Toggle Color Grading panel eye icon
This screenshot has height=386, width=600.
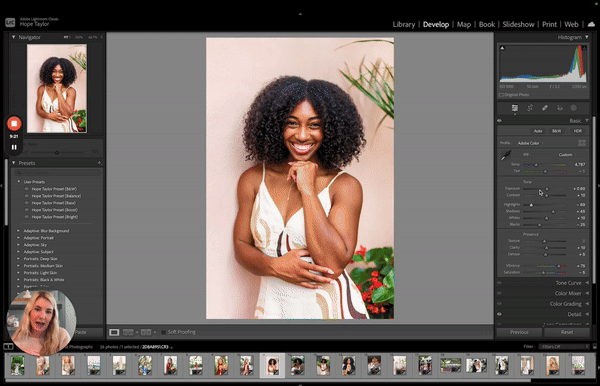click(500, 304)
